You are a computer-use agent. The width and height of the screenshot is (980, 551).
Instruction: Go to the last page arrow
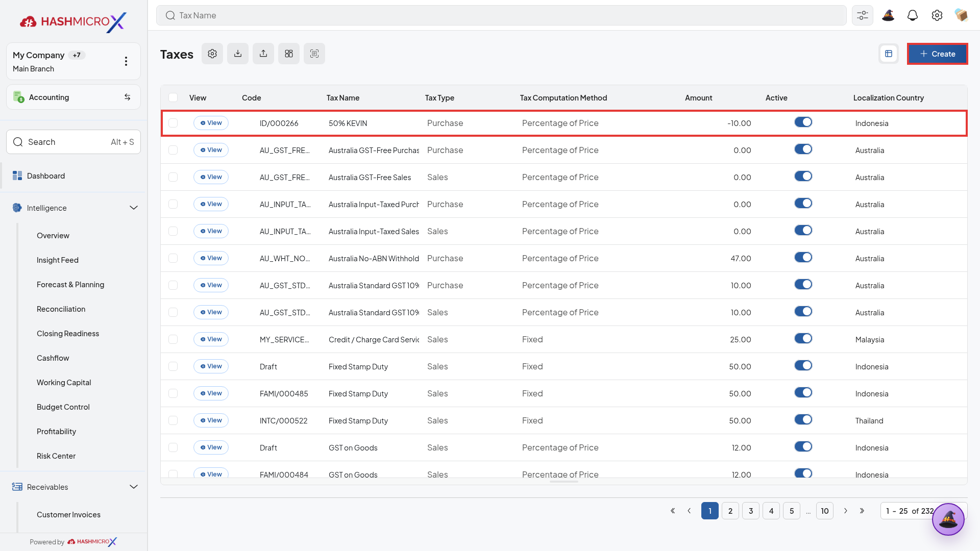point(862,511)
